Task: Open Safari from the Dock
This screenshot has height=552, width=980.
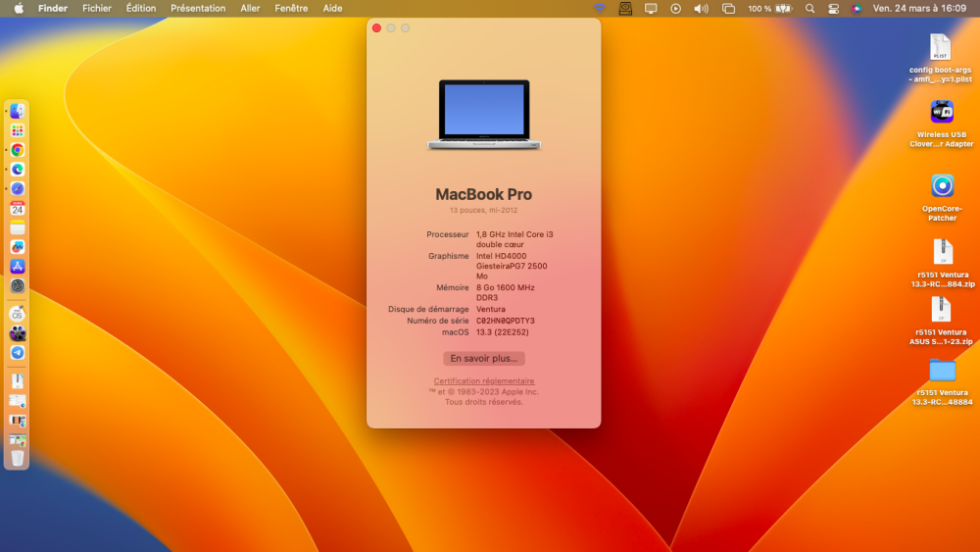Action: (x=18, y=189)
